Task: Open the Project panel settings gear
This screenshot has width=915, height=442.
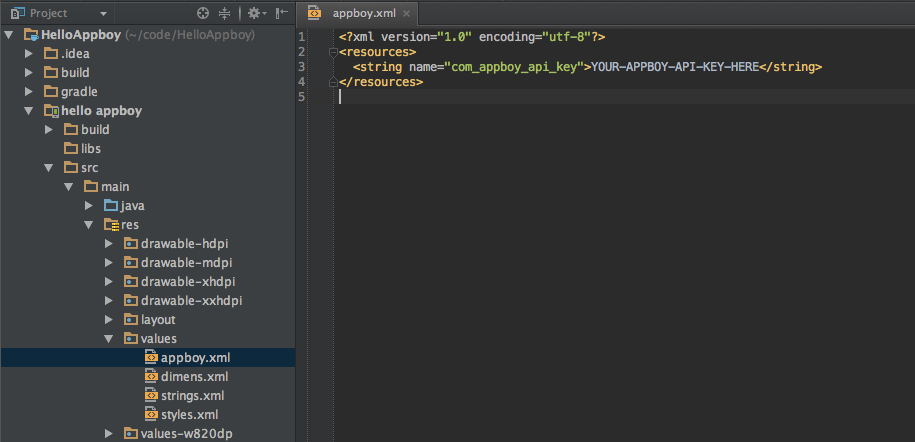Action: pos(254,13)
